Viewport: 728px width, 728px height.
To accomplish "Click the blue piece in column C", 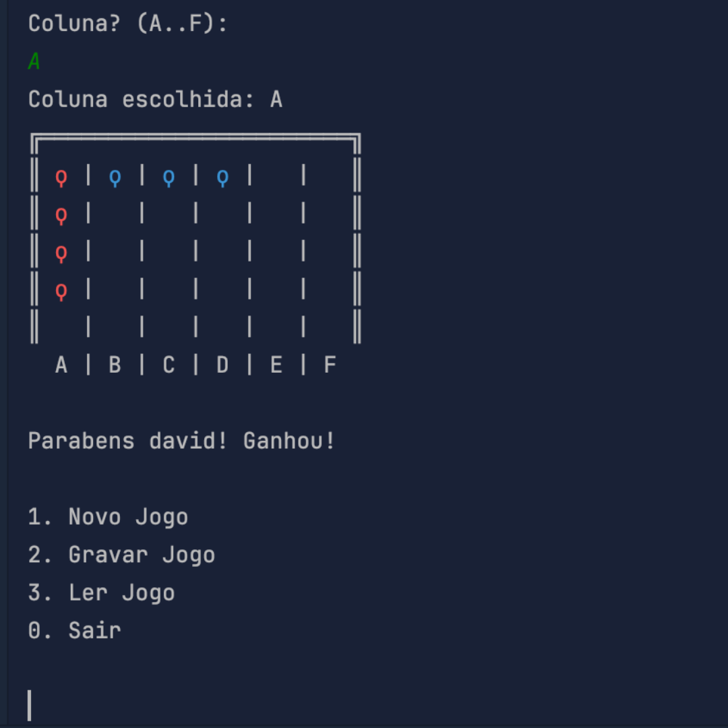I will 169,178.
